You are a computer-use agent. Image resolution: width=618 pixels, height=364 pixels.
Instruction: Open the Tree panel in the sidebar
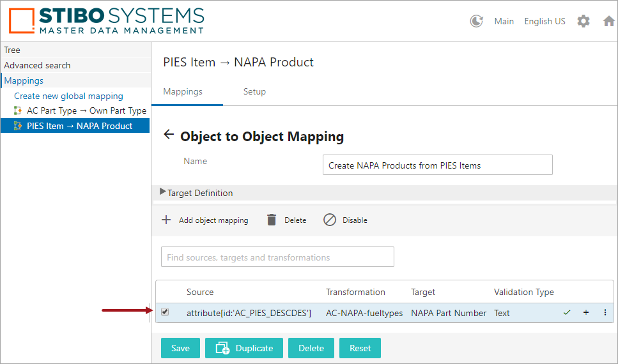[x=75, y=50]
